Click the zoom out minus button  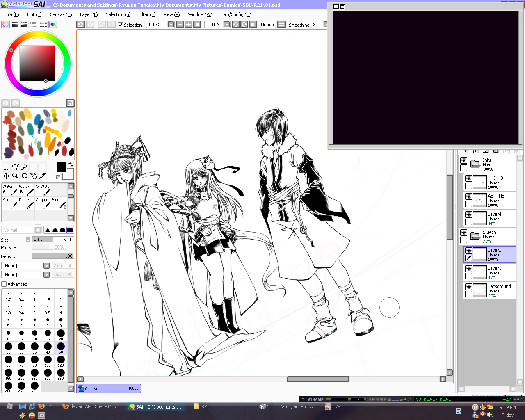[180, 25]
